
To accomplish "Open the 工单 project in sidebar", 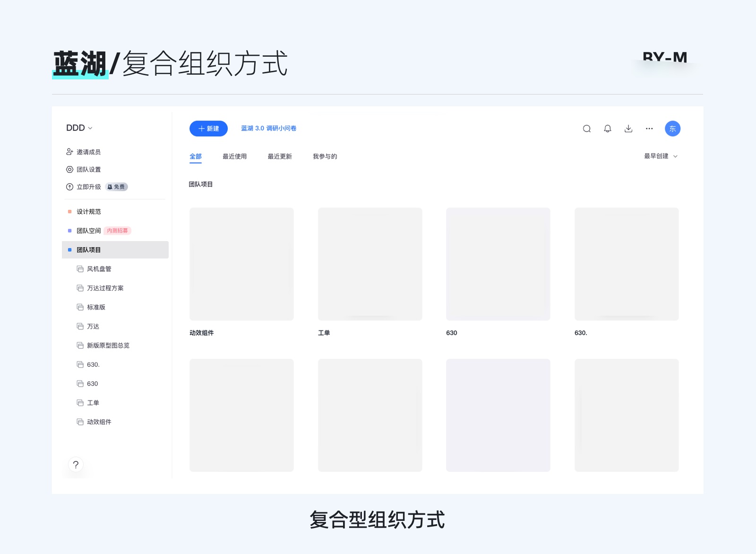I will click(93, 403).
